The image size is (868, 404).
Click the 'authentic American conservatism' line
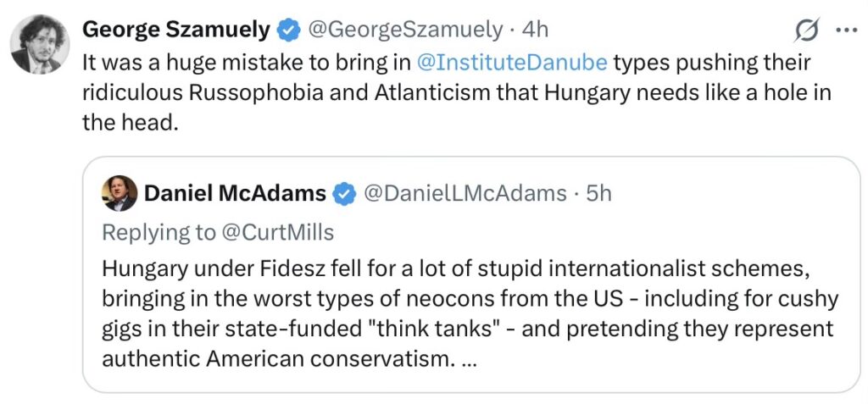[273, 359]
